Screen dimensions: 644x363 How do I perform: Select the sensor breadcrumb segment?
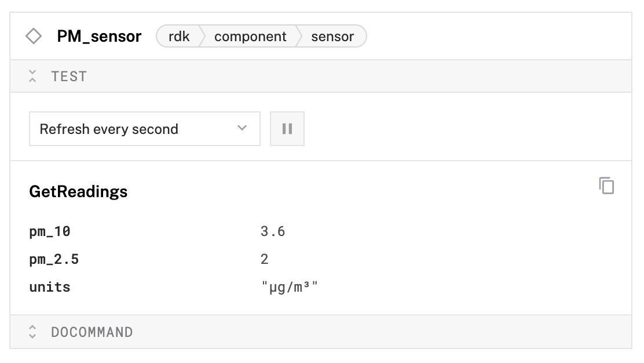tap(332, 37)
